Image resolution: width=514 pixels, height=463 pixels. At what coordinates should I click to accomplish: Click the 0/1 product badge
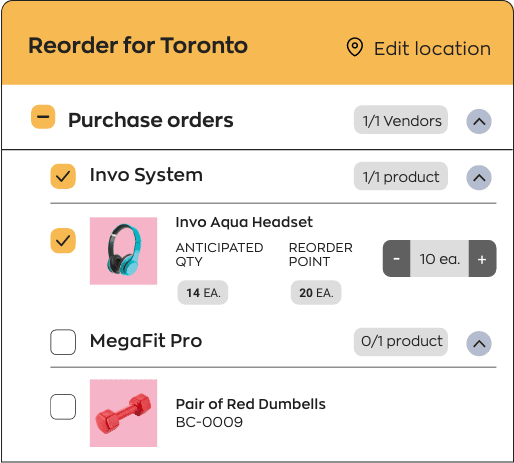coord(401,342)
